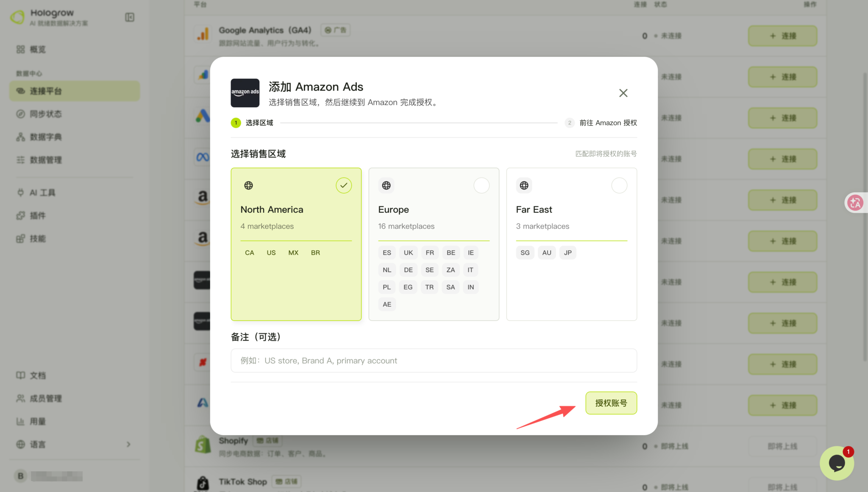
Task: Collapse the sidebar with panel icon
Action: coord(130,17)
